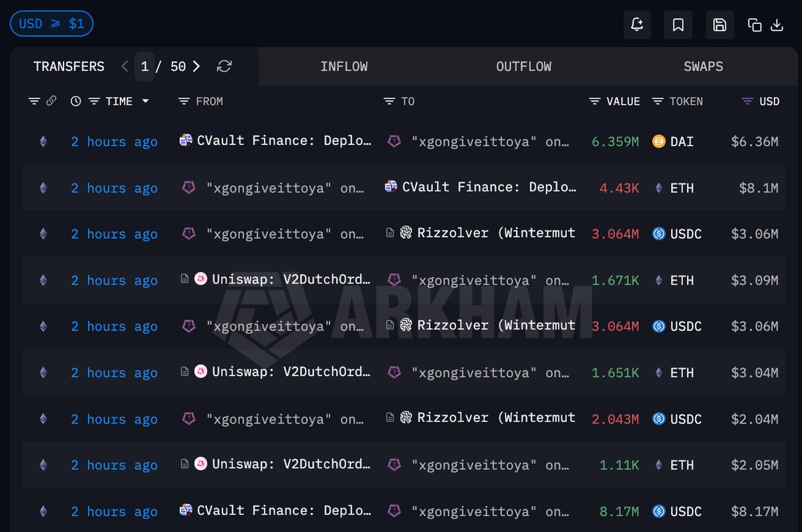Click the ETH token icon in the 1.671K row
This screenshot has height=532, width=802.
tap(658, 280)
